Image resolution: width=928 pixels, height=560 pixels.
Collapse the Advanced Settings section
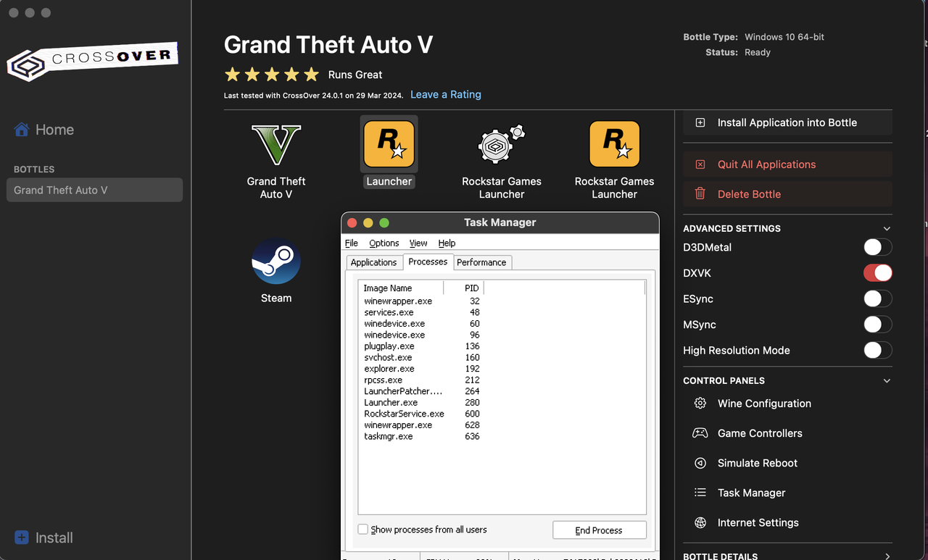click(887, 228)
